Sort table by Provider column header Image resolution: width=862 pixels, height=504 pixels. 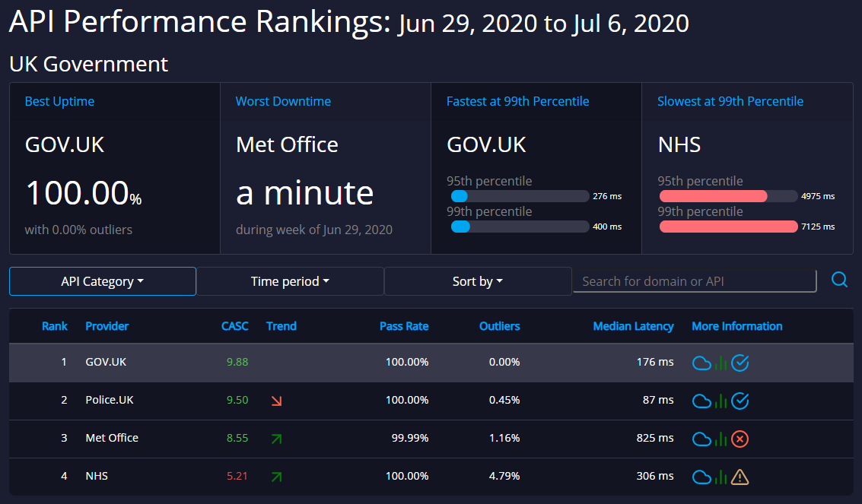(x=107, y=326)
